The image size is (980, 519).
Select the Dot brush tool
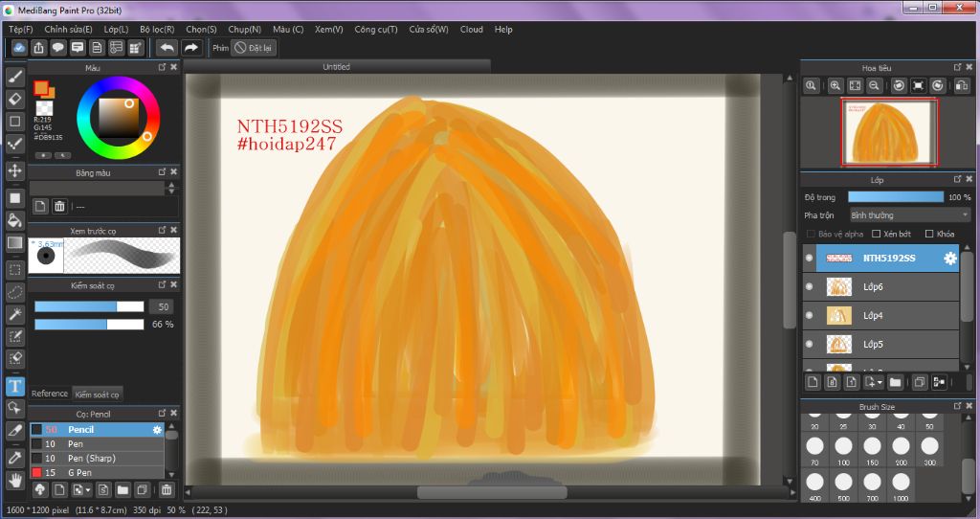pyautogui.click(x=15, y=144)
